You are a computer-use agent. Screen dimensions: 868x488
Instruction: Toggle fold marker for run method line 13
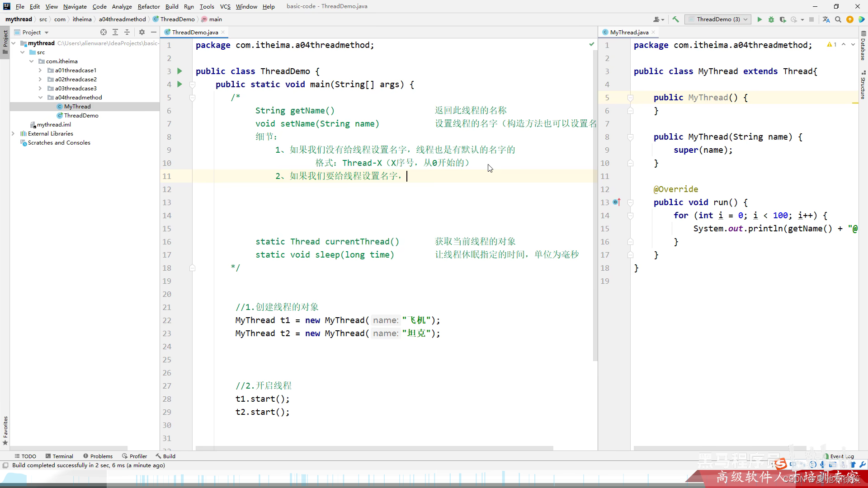pos(630,202)
